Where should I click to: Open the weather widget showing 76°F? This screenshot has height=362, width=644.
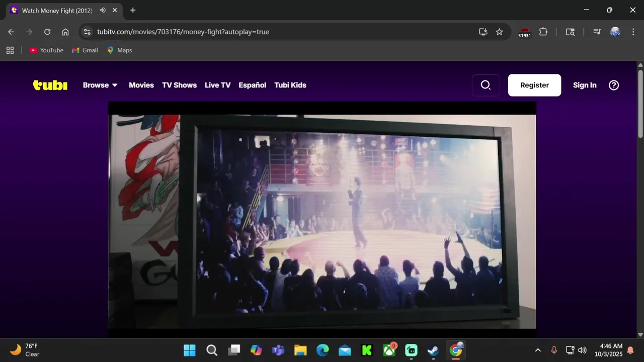(25, 350)
